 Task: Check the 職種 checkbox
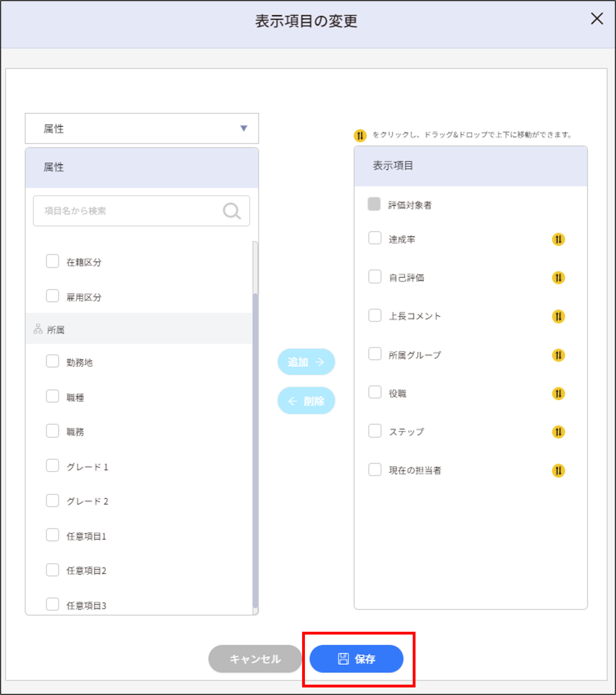[52, 396]
